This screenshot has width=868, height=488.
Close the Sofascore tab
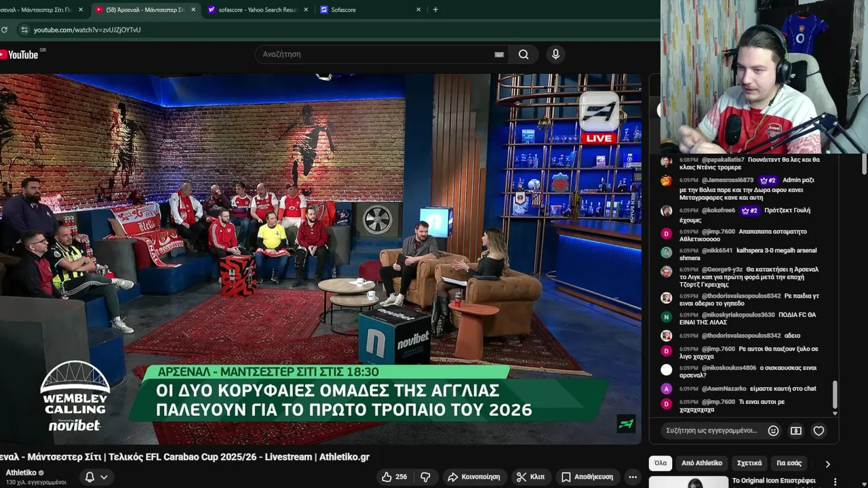(x=418, y=9)
